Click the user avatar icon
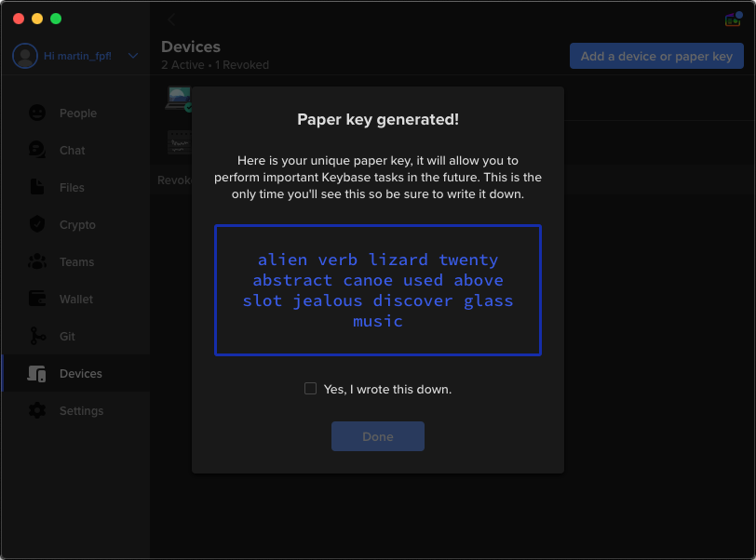756x560 pixels. (25, 56)
